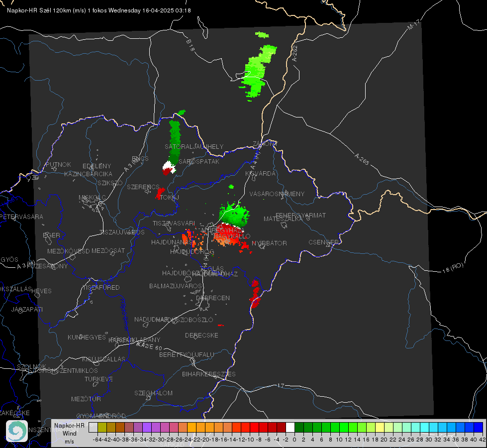
Task: Click the NYÍRBÁTOR label
Action: [269, 243]
